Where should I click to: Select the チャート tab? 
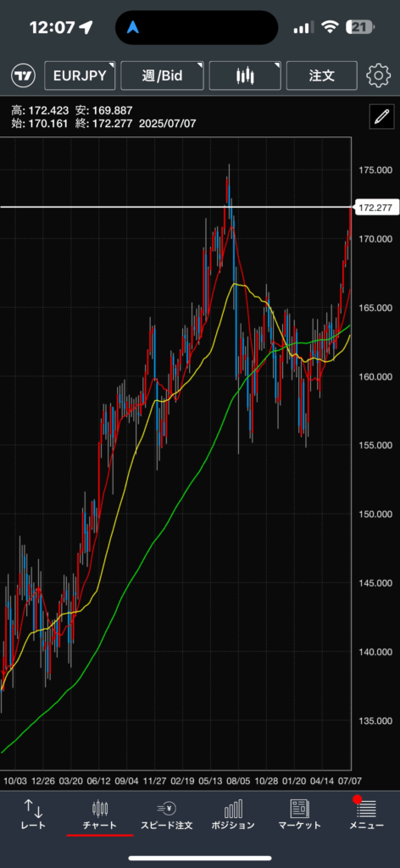coord(100,815)
